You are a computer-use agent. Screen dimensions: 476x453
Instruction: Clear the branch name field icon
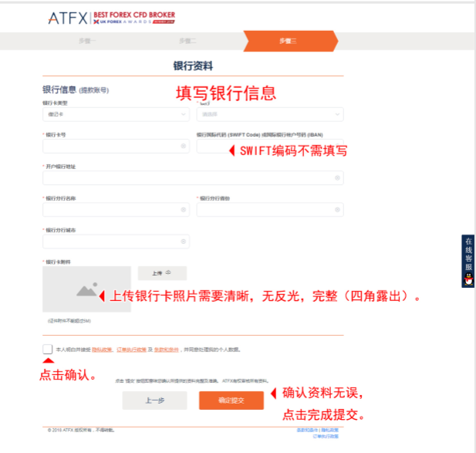coord(184,210)
